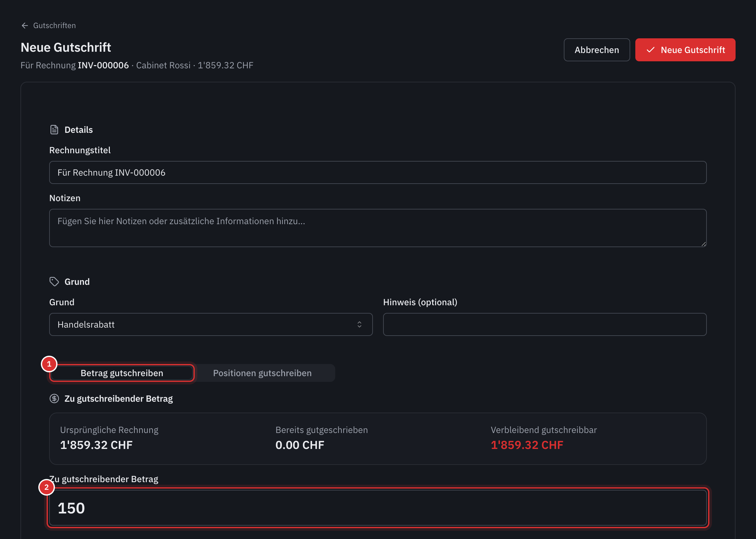756x539 pixels.
Task: Select the Betrag gutschreiben mode
Action: tap(122, 373)
